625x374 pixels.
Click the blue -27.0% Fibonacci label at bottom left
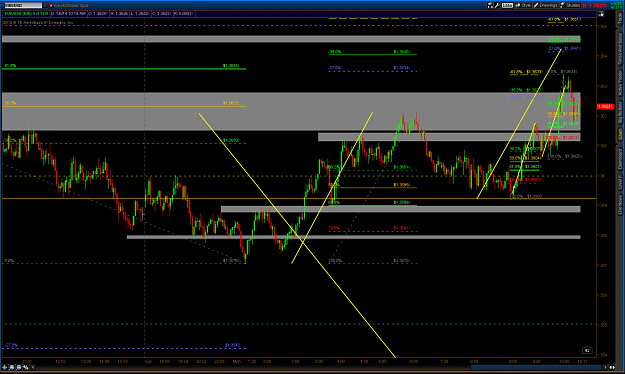click(11, 345)
